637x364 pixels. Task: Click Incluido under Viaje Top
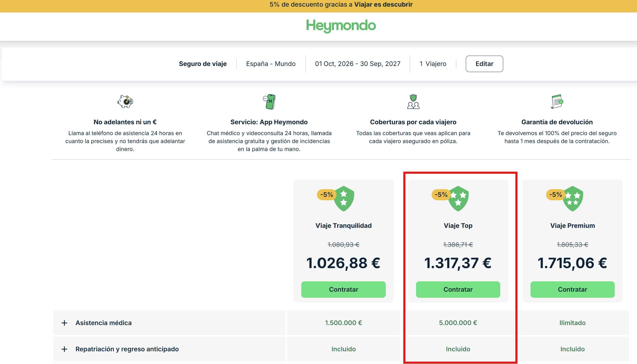pyautogui.click(x=458, y=349)
